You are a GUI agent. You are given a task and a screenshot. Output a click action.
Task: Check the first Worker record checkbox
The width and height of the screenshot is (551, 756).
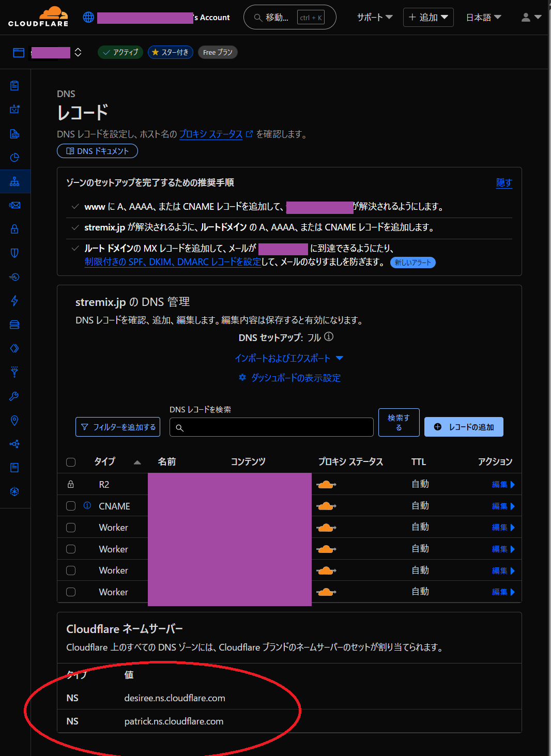click(71, 528)
